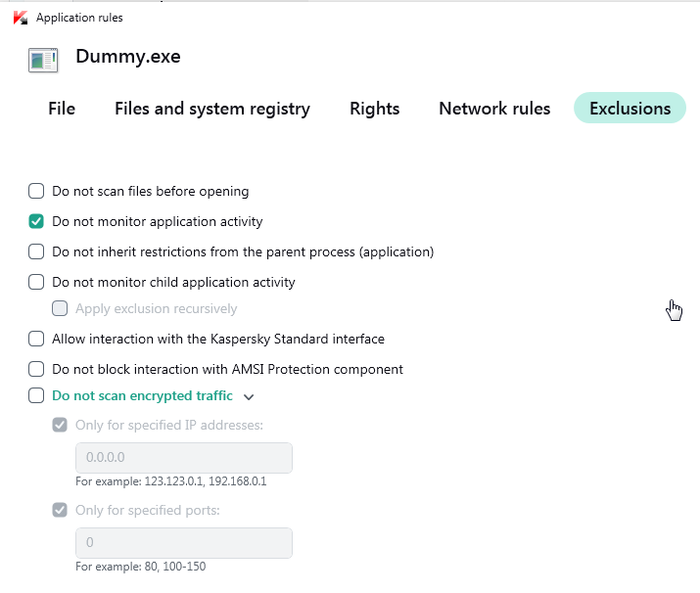Tick Do not inherit restrictions from parent process
700x593 pixels.
click(x=36, y=251)
